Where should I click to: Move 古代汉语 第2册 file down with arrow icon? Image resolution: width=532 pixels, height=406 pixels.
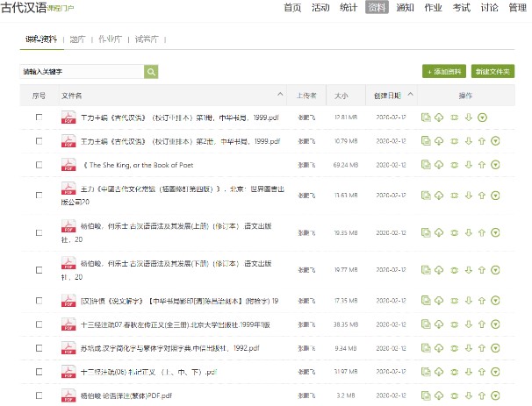click(468, 140)
